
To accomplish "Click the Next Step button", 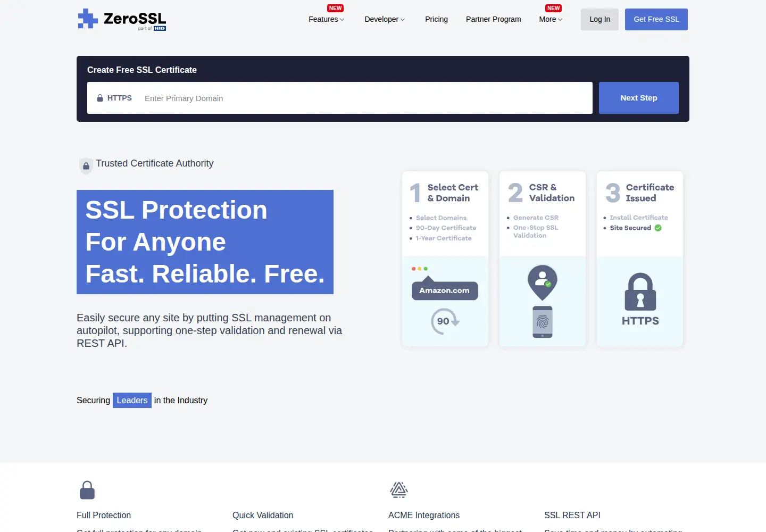I will click(x=639, y=98).
